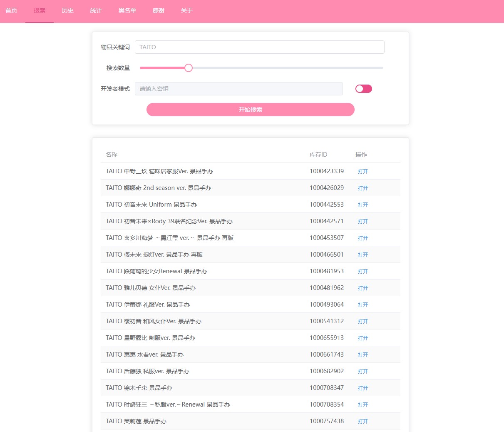This screenshot has width=504, height=432.
Task: Open link for 娜娜奇 2nd season ver.
Action: (x=363, y=188)
